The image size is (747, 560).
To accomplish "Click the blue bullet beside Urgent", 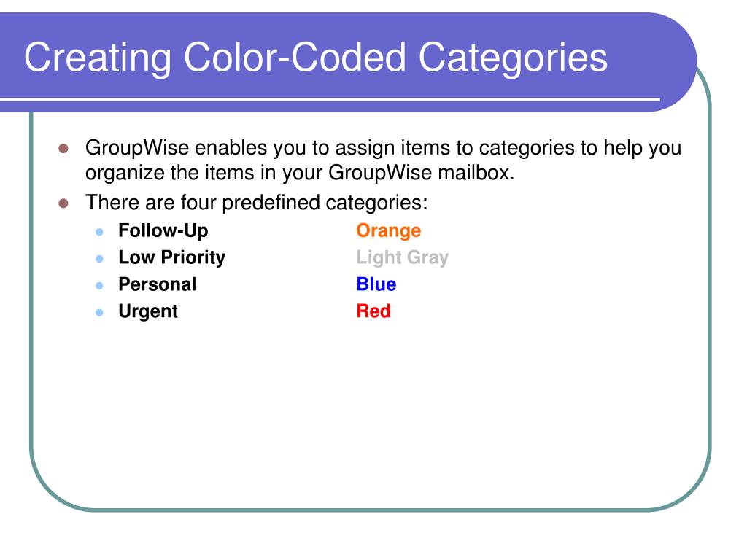I will pos(99,313).
